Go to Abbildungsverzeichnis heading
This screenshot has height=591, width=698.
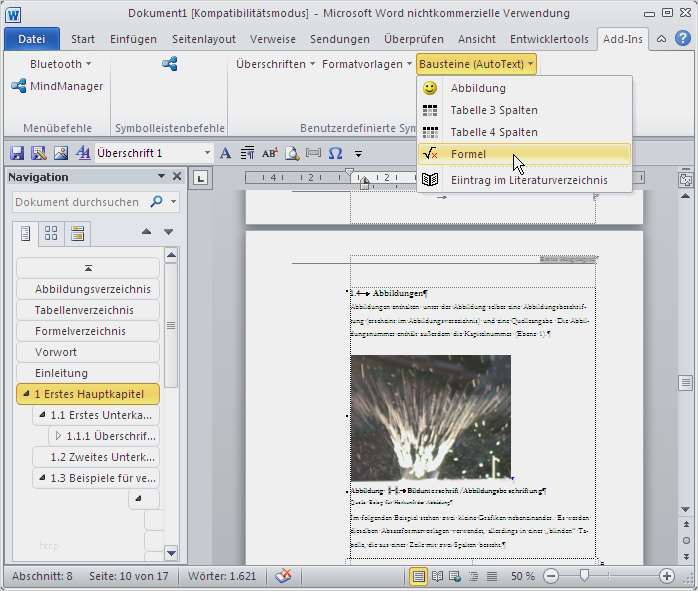tap(88, 289)
